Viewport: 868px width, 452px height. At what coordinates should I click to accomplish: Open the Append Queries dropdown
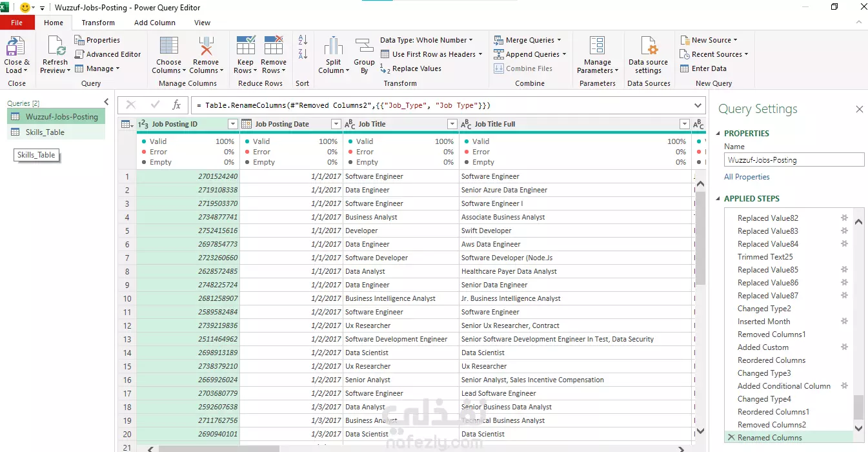pos(530,54)
